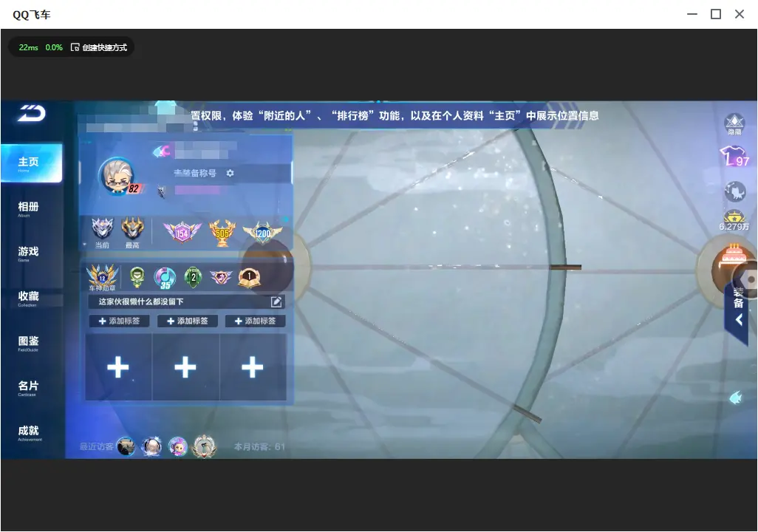Open the 主页 Home tab
This screenshot has width=758, height=532.
[x=32, y=163]
